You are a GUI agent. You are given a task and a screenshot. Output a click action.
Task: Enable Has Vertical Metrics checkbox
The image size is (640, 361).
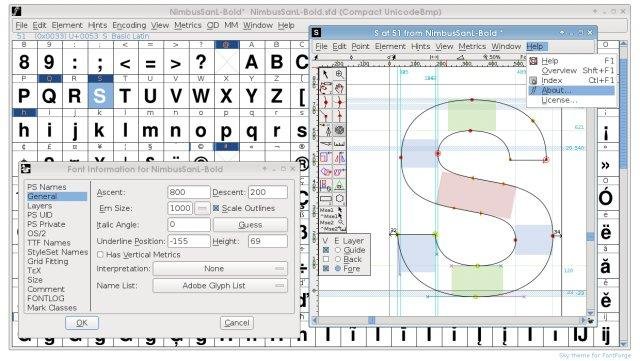click(100, 255)
